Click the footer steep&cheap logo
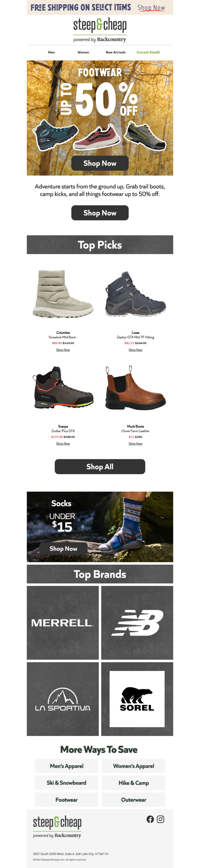 [x=57, y=826]
